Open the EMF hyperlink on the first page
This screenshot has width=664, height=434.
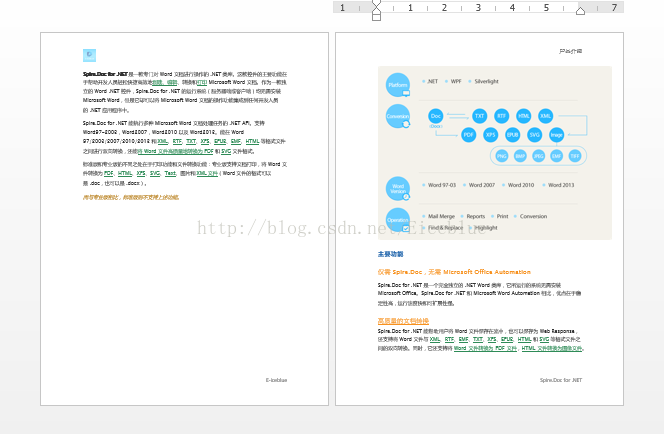236,141
